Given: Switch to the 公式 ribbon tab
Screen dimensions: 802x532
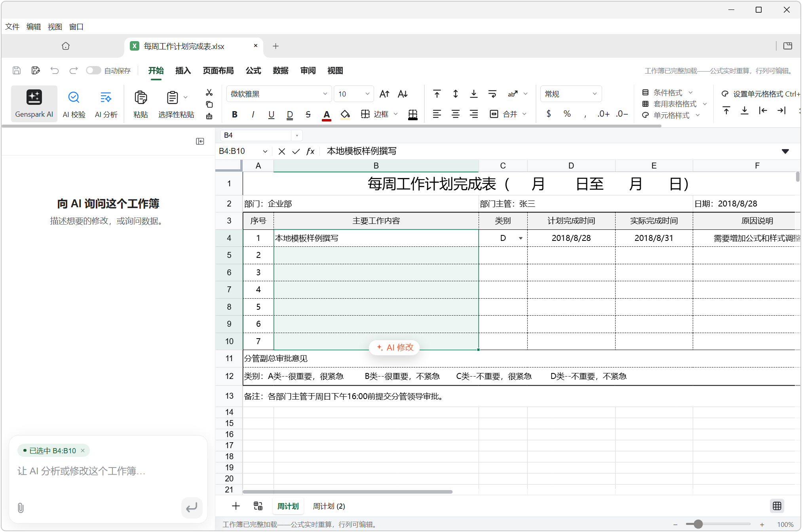Looking at the screenshot, I should (253, 70).
